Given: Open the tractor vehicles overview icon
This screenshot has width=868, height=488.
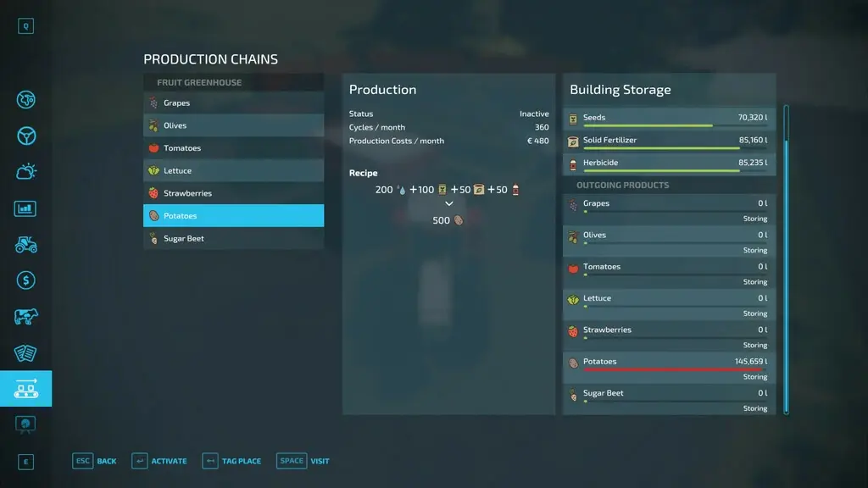Looking at the screenshot, I should click(25, 245).
